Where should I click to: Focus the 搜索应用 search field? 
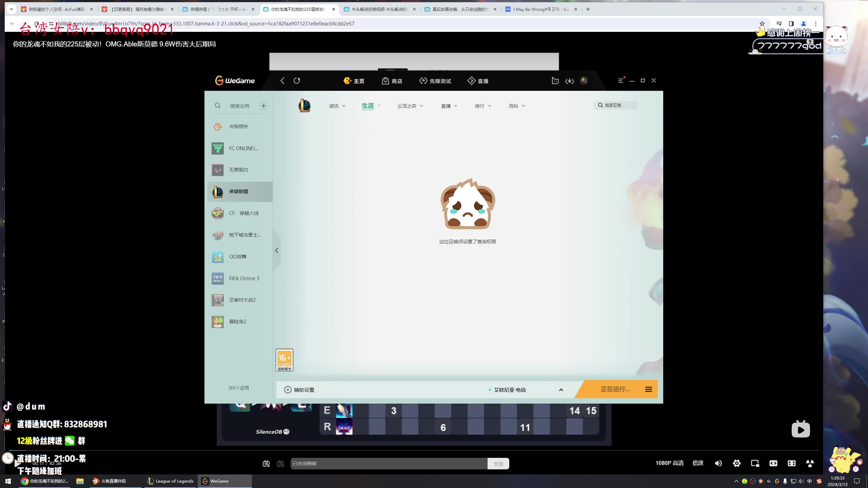click(x=240, y=106)
